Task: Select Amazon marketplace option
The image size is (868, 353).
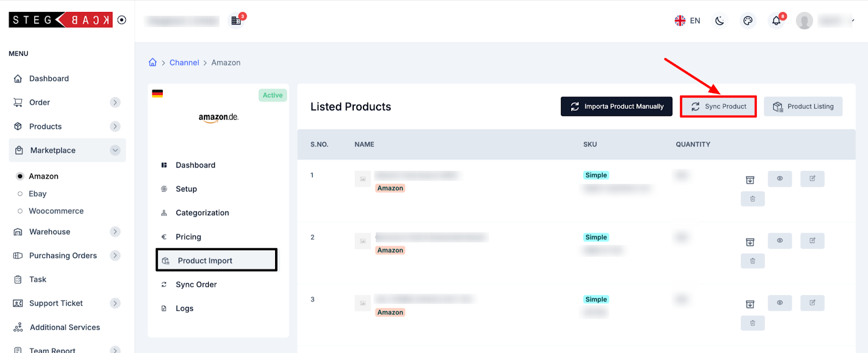Action: pyautogui.click(x=43, y=176)
